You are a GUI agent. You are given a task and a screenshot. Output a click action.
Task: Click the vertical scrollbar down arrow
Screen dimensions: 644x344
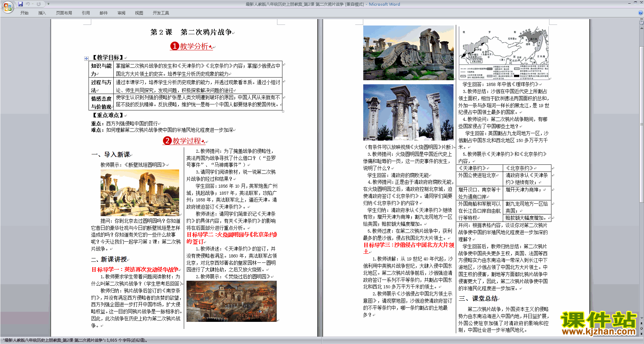click(642, 318)
